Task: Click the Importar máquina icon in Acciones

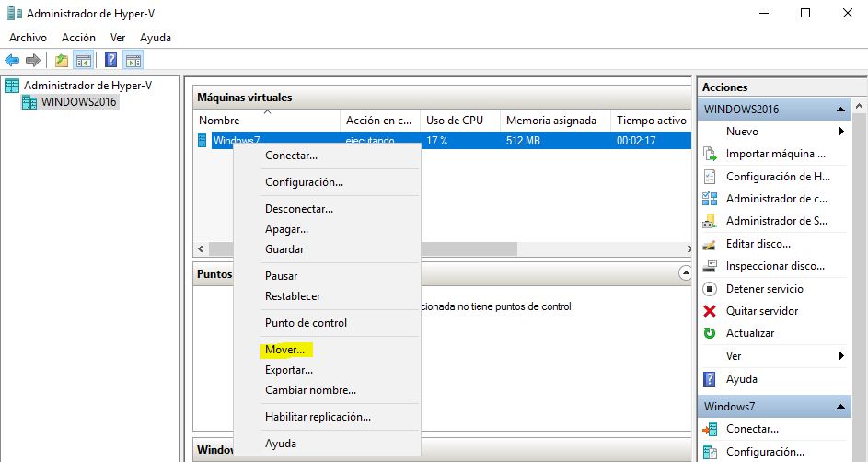Action: pyautogui.click(x=710, y=154)
